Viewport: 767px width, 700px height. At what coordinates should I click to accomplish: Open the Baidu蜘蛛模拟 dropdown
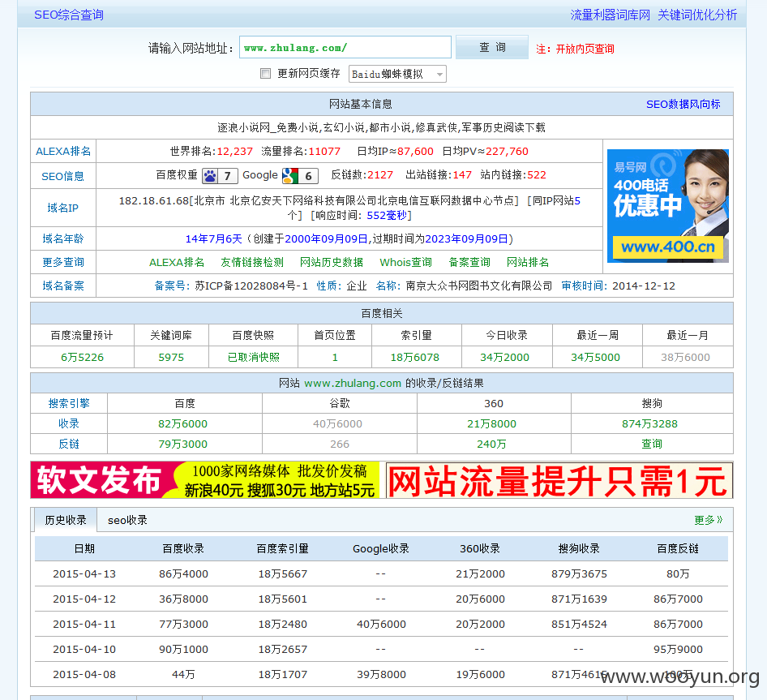(x=397, y=74)
